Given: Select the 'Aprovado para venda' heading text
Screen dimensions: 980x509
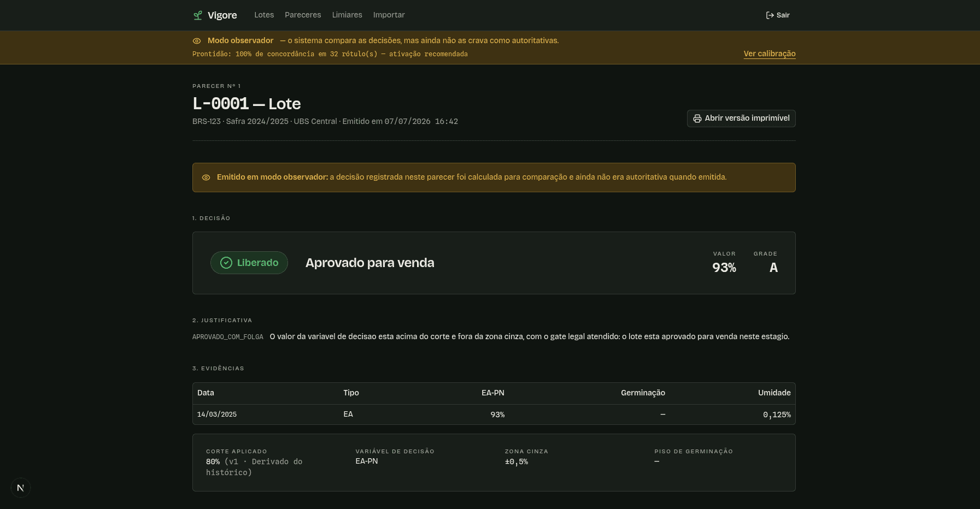Looking at the screenshot, I should pos(370,263).
